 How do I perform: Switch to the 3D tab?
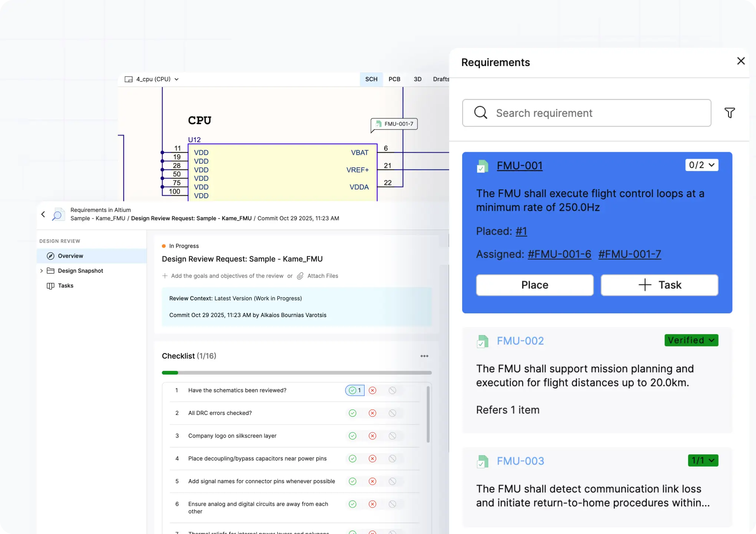point(418,79)
